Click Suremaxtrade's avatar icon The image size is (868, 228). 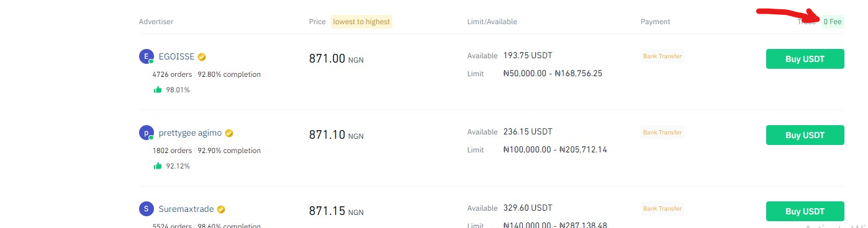(146, 209)
